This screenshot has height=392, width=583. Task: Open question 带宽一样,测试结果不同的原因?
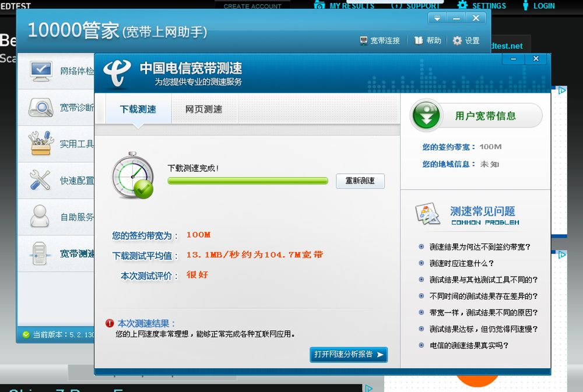click(x=483, y=312)
